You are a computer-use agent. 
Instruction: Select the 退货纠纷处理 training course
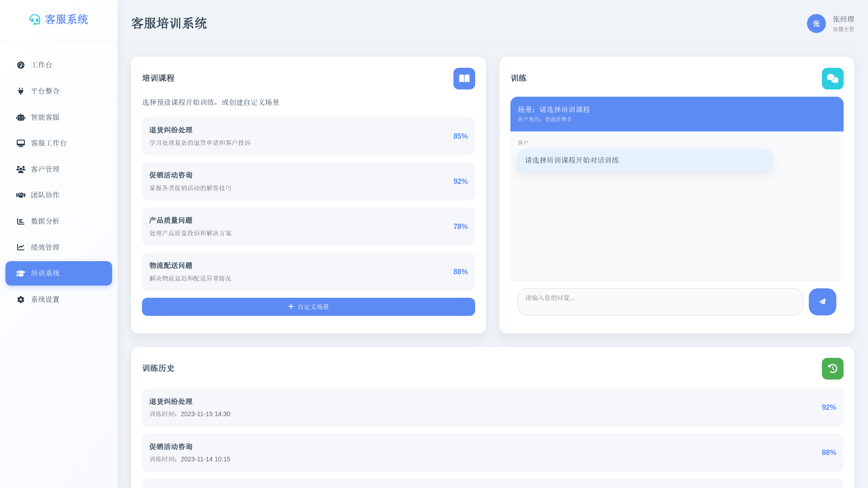tap(308, 136)
